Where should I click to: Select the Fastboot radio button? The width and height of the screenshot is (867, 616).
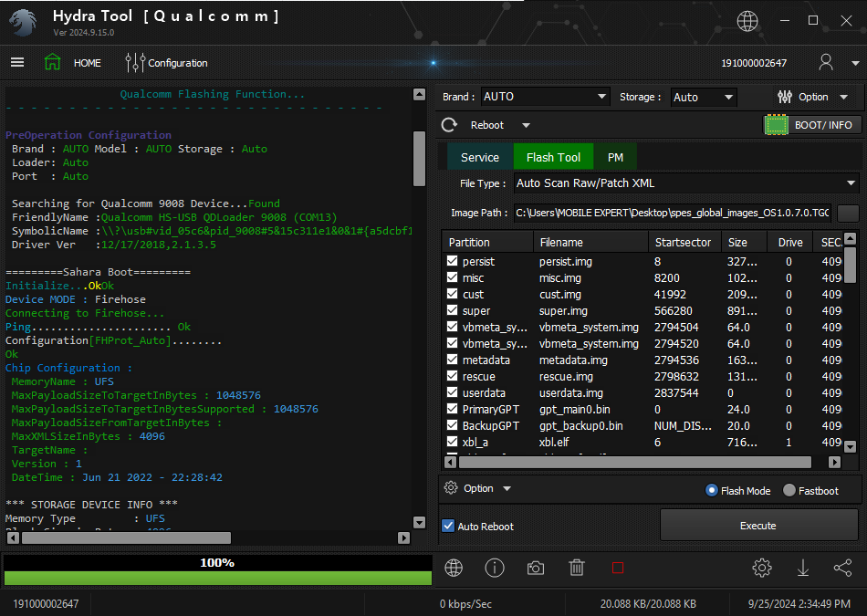(x=789, y=490)
